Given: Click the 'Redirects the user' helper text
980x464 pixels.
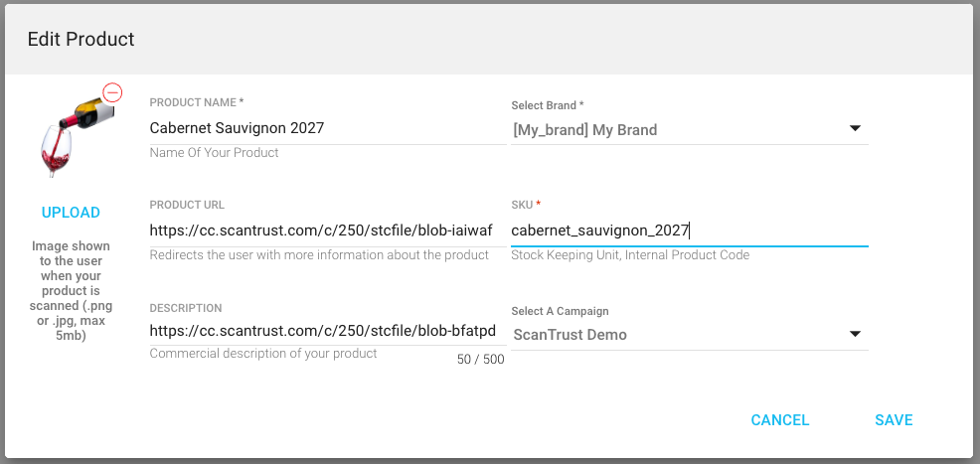Looking at the screenshot, I should (319, 255).
